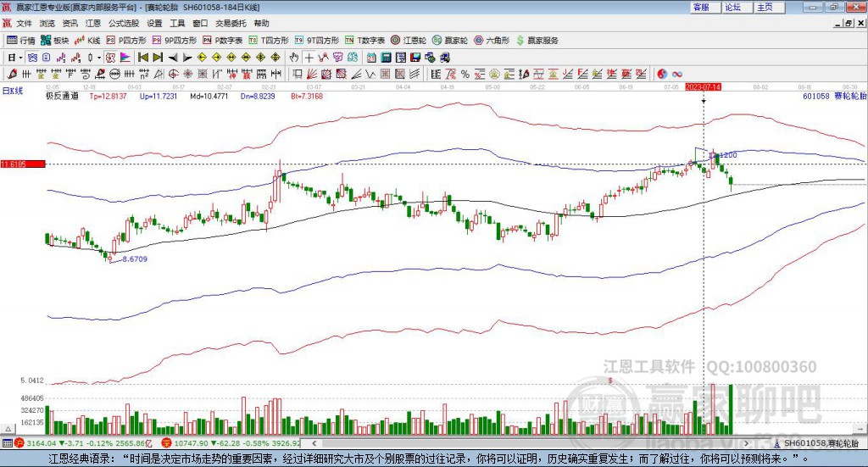Click the 601058 赛轮轮胎 stock label
The image size is (868, 467).
tap(834, 96)
